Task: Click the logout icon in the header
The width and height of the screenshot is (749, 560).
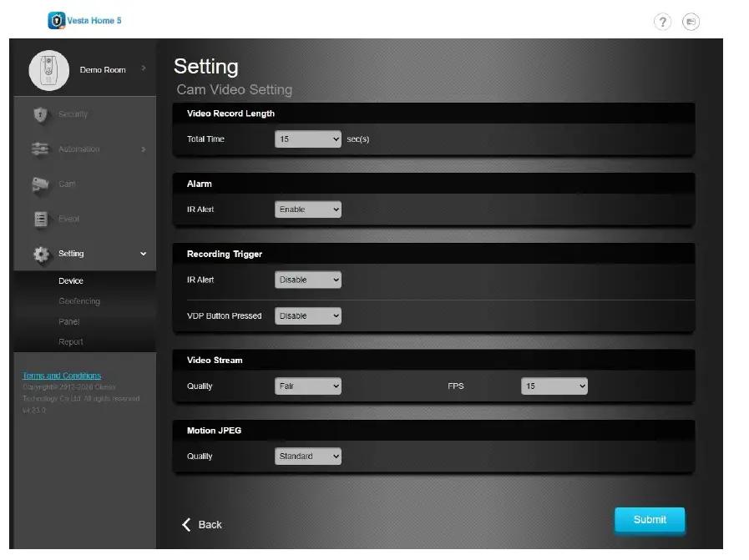Action: [691, 22]
